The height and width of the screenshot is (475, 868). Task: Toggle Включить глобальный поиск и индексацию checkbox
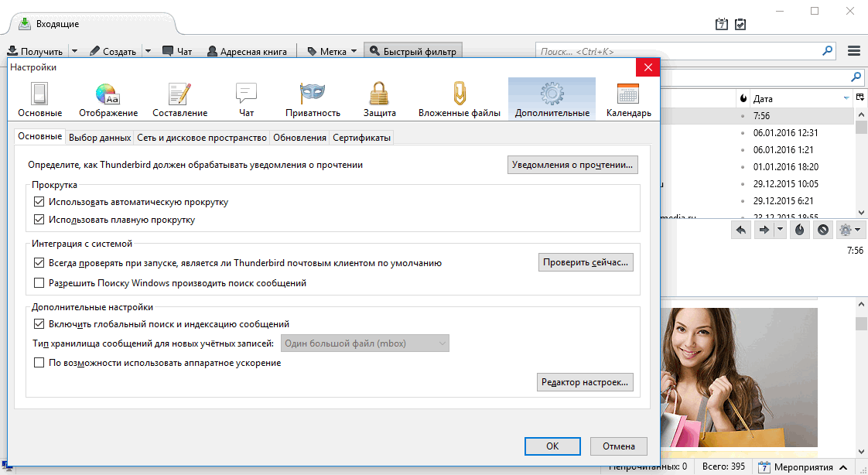click(x=39, y=324)
